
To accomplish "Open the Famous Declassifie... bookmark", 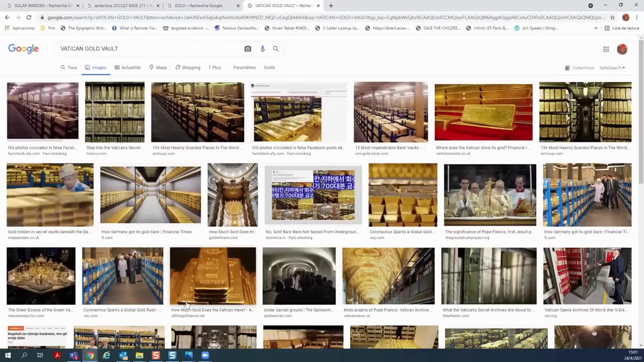I will [237, 28].
